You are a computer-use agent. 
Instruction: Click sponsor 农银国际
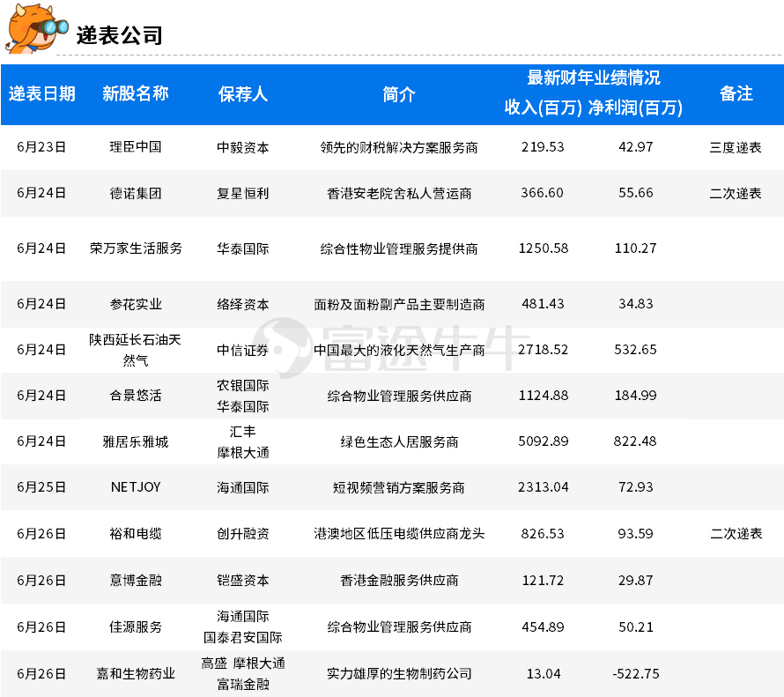coord(243,385)
